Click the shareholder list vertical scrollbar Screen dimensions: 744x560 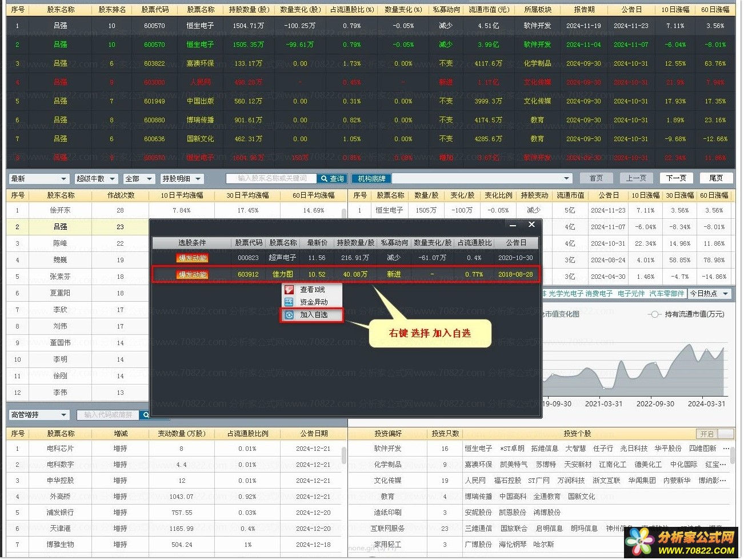point(344,214)
